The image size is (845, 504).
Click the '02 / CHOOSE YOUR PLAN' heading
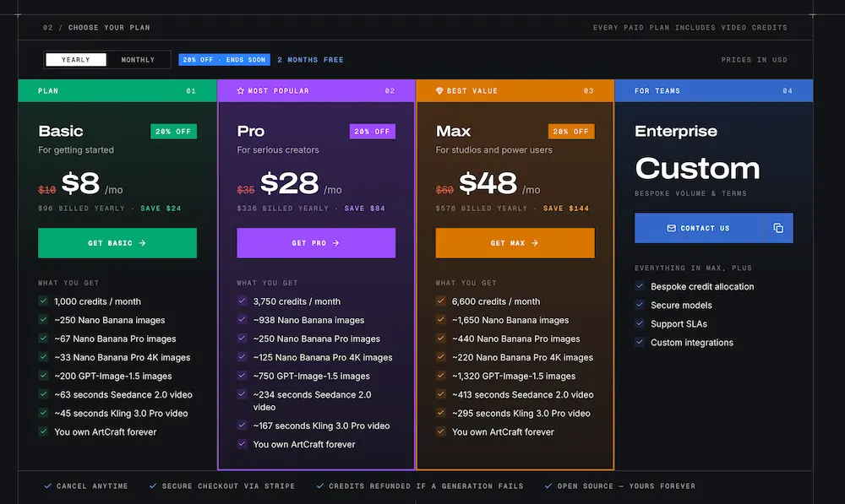tap(96, 28)
